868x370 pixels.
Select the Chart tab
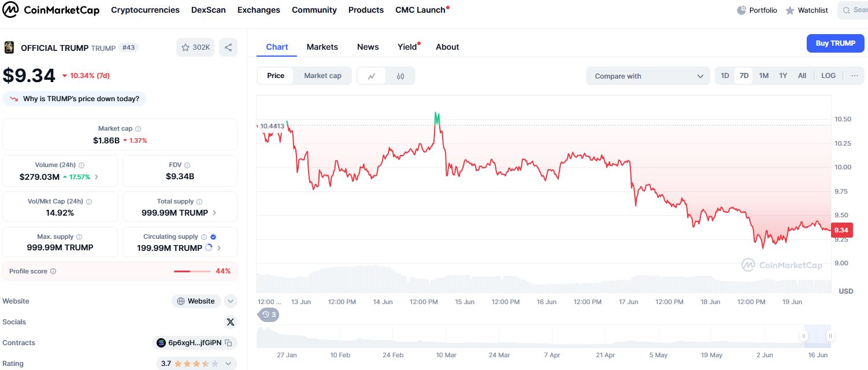pos(277,47)
